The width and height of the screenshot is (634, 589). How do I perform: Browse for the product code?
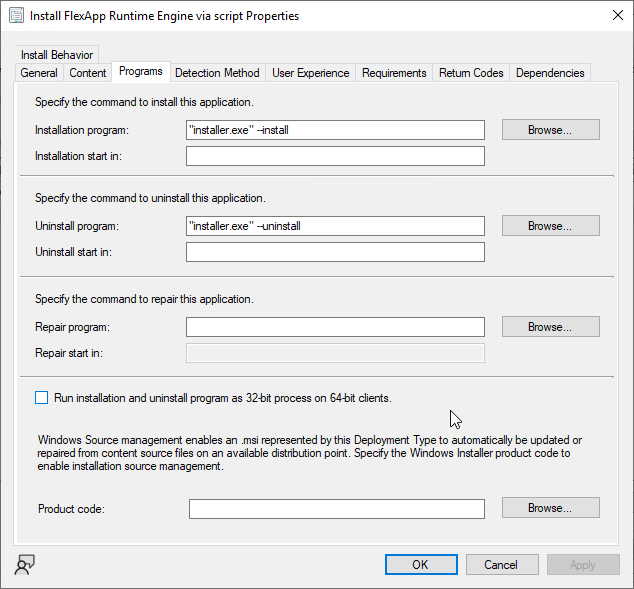[550, 508]
